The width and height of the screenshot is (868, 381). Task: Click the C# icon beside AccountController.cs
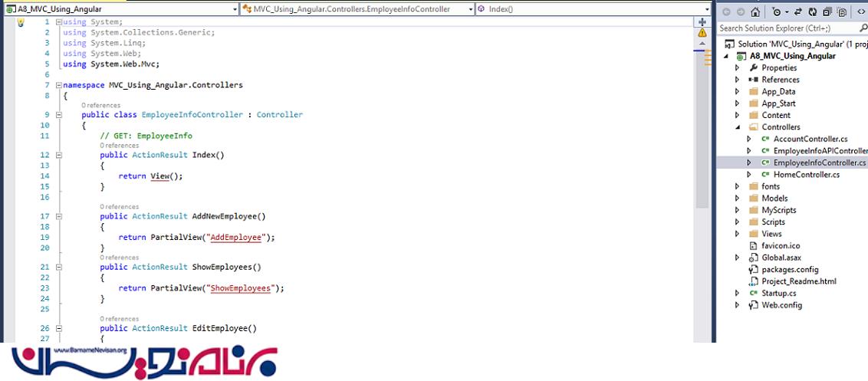765,139
